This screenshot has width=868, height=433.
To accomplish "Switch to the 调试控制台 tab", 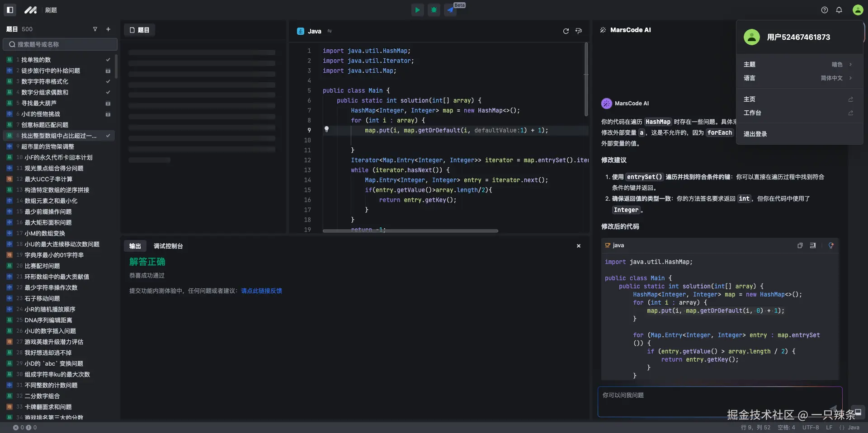I will pos(168,246).
